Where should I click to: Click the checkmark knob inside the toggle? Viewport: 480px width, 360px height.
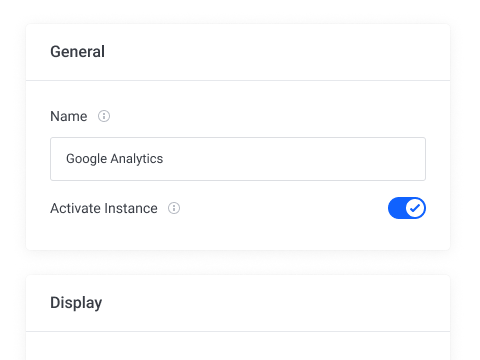tap(415, 208)
